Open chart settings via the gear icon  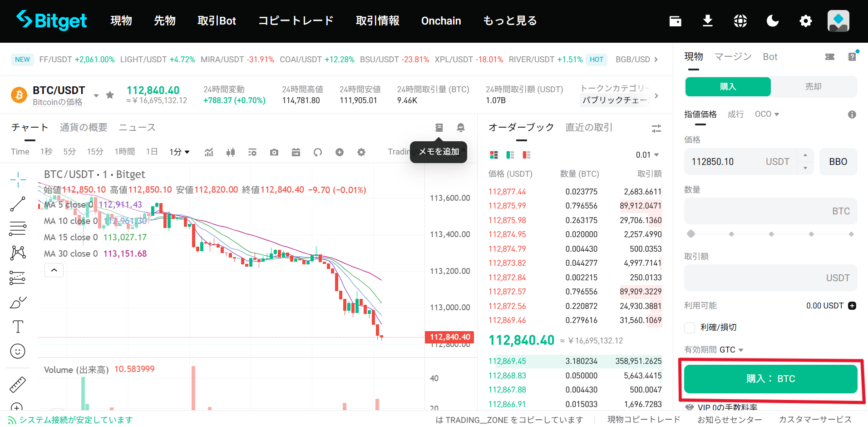[361, 152]
